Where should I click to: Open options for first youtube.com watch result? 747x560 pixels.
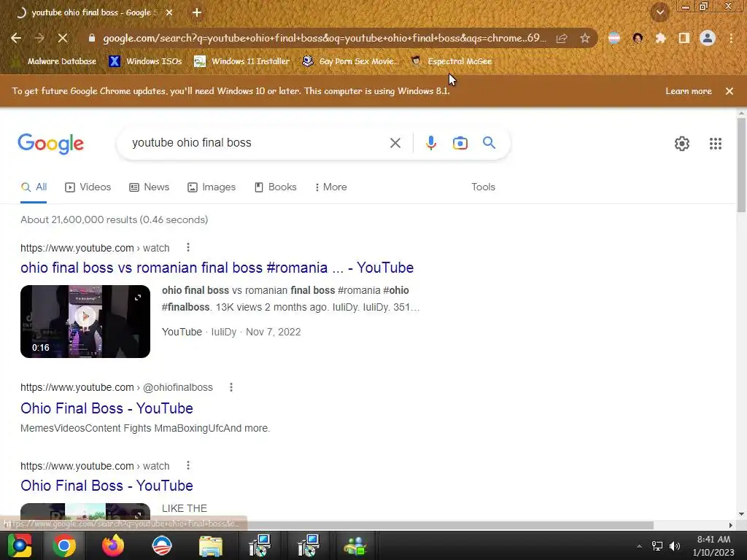pos(188,248)
